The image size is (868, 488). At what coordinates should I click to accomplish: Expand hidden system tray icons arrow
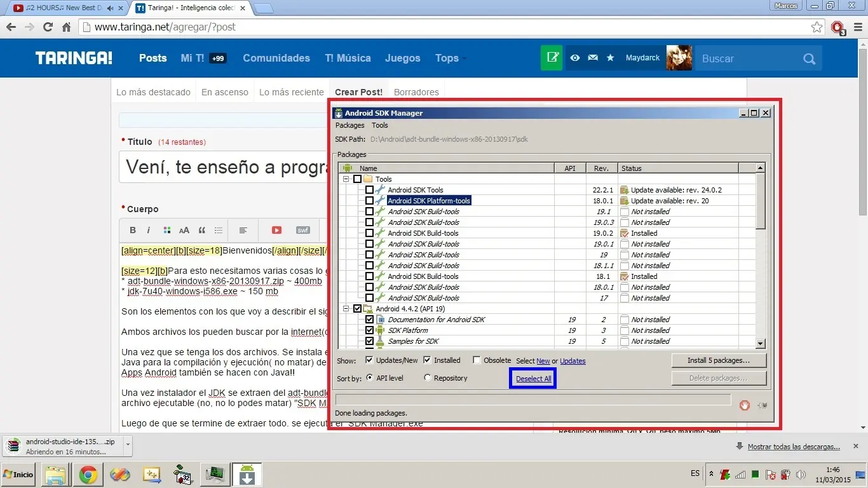coord(712,475)
